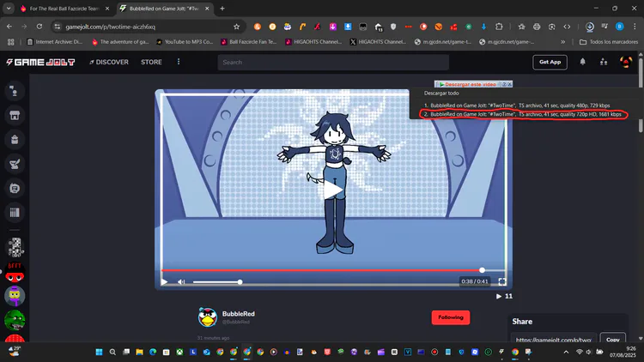Open the sidebar quests icon

point(15,164)
